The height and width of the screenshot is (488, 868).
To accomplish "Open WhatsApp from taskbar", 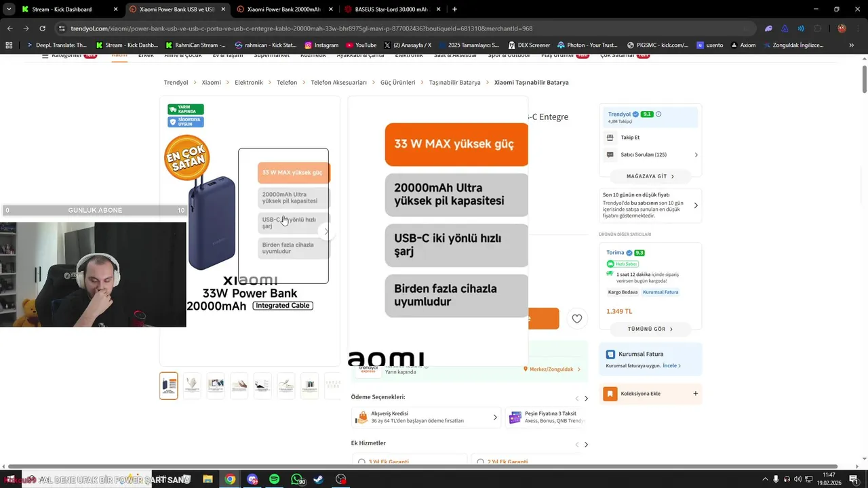I will pyautogui.click(x=296, y=479).
